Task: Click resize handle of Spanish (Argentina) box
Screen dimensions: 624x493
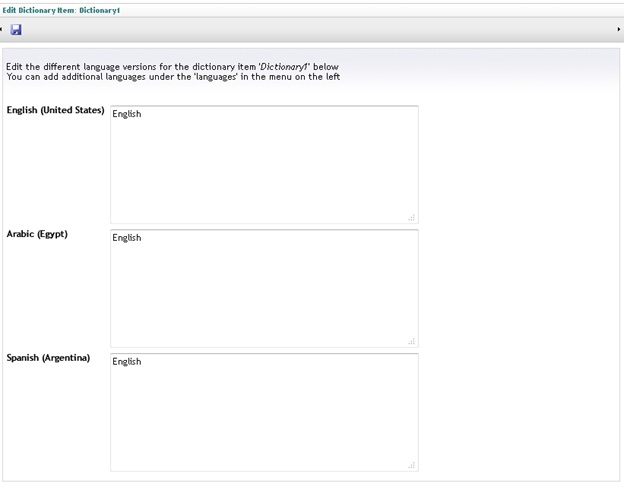Action: pos(411,465)
